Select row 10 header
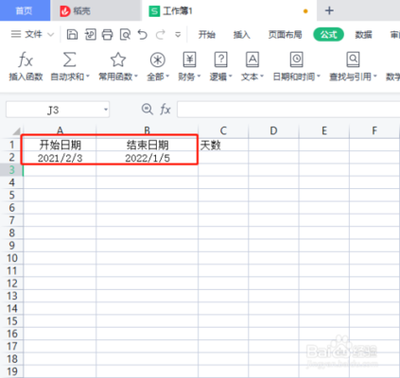The height and width of the screenshot is (378, 400). coord(12,258)
